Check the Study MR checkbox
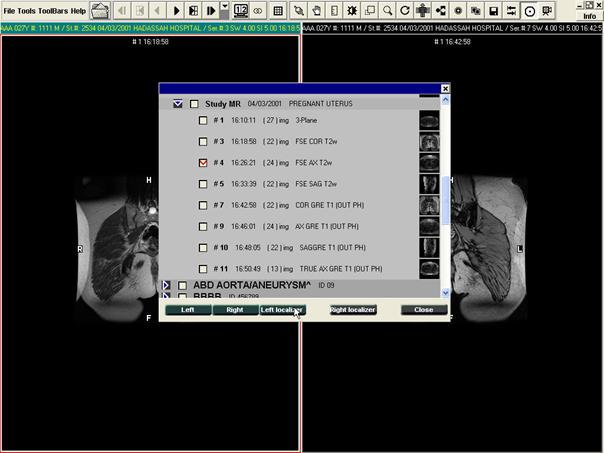The image size is (604, 453). tap(194, 104)
